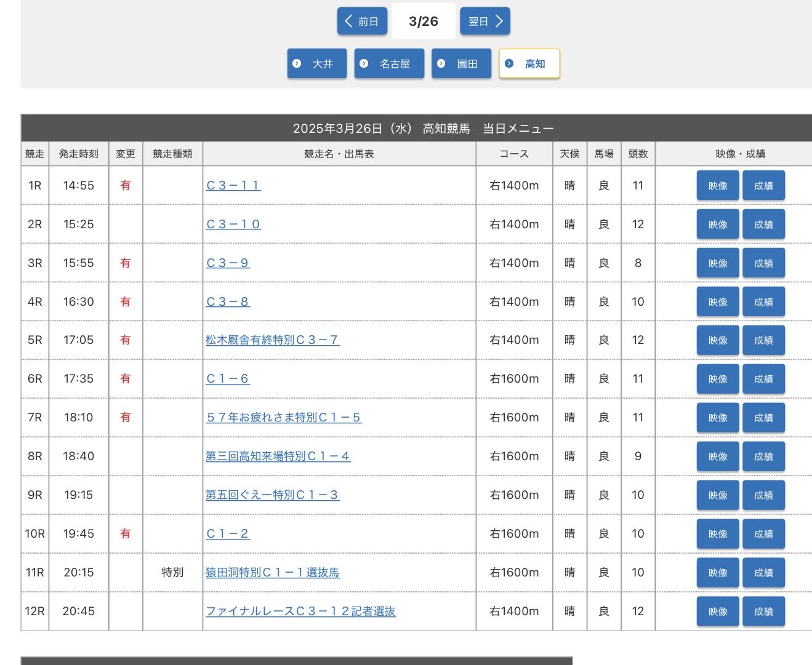This screenshot has height=665, width=812.
Task: Open the 松木厩舎有終特別C3-7 race link
Action: (273, 340)
